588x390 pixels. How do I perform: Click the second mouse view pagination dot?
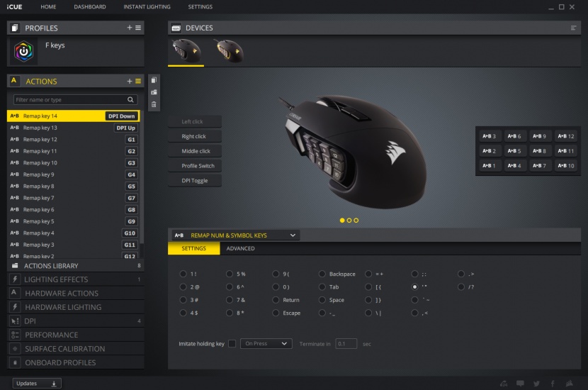click(x=349, y=221)
